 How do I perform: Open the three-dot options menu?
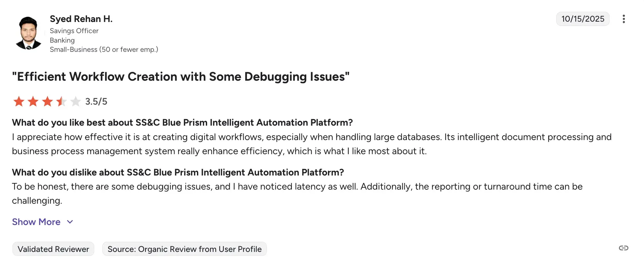624,19
